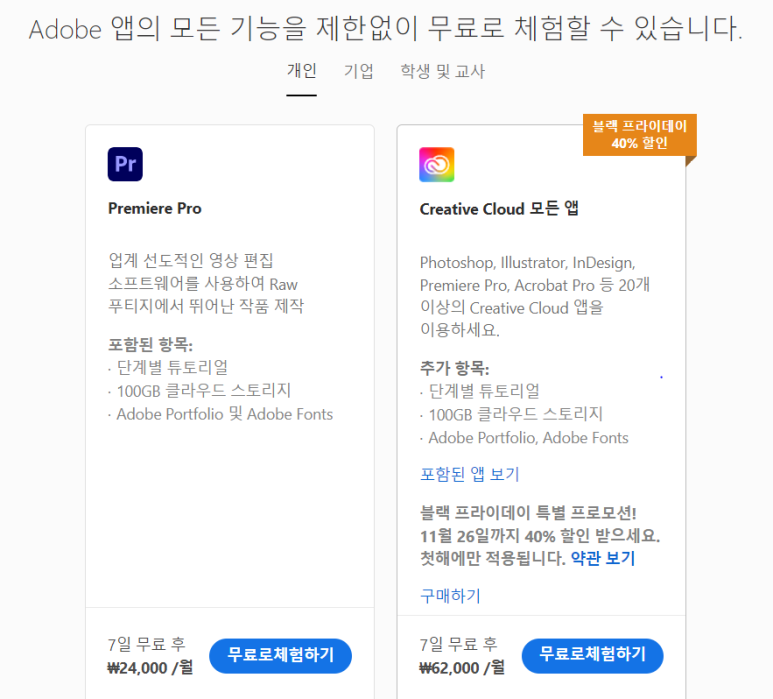Image resolution: width=773 pixels, height=699 pixels.
Task: Click the Premiere Pro card title
Action: [155, 209]
